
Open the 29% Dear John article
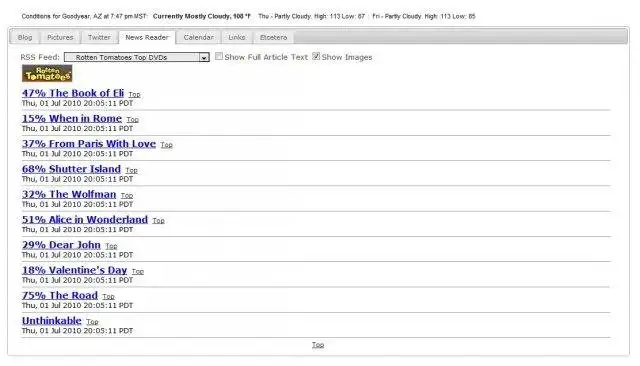point(61,245)
